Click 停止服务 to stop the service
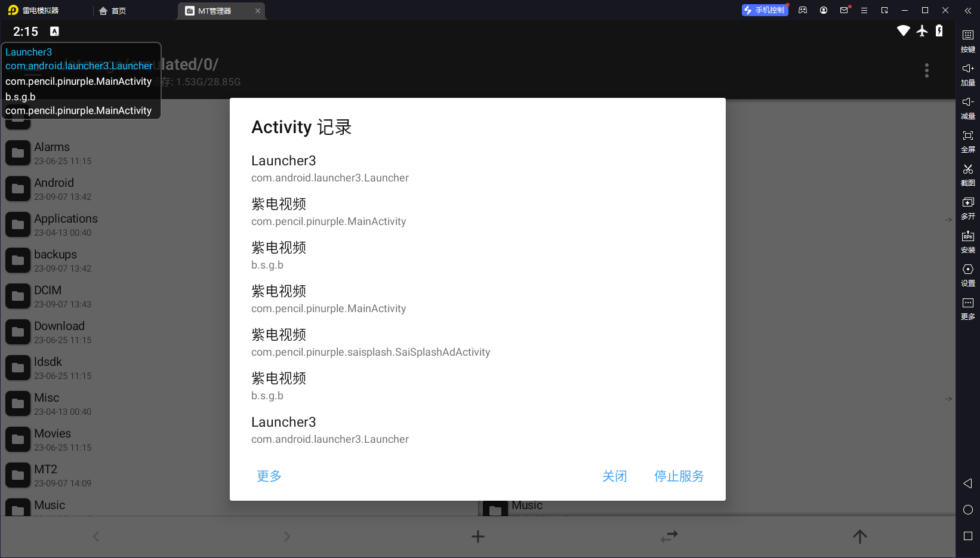980x558 pixels. click(x=679, y=476)
